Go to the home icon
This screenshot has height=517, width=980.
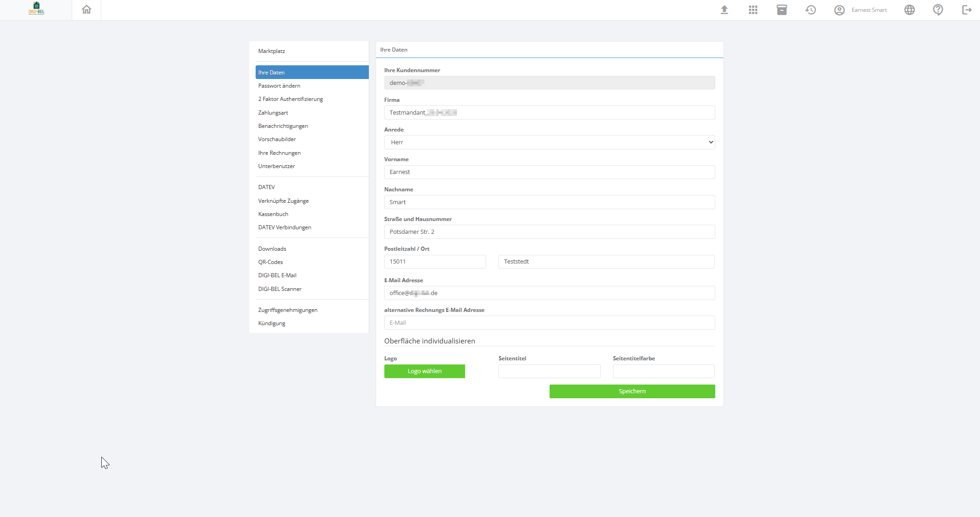coord(86,10)
